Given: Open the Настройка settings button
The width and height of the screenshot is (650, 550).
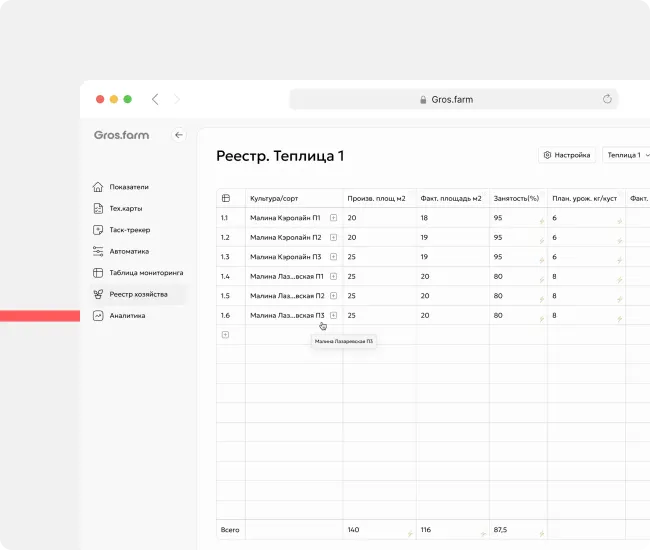Looking at the screenshot, I should (568, 155).
